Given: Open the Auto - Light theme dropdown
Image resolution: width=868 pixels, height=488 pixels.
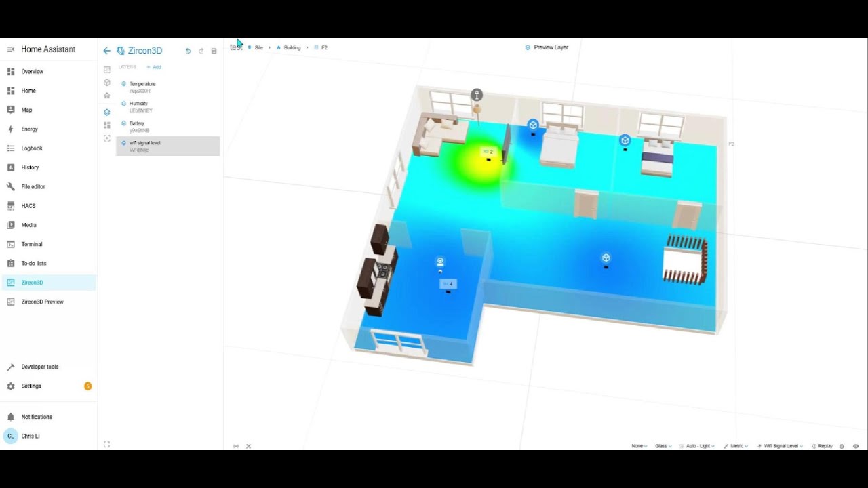Looking at the screenshot, I should tap(697, 446).
